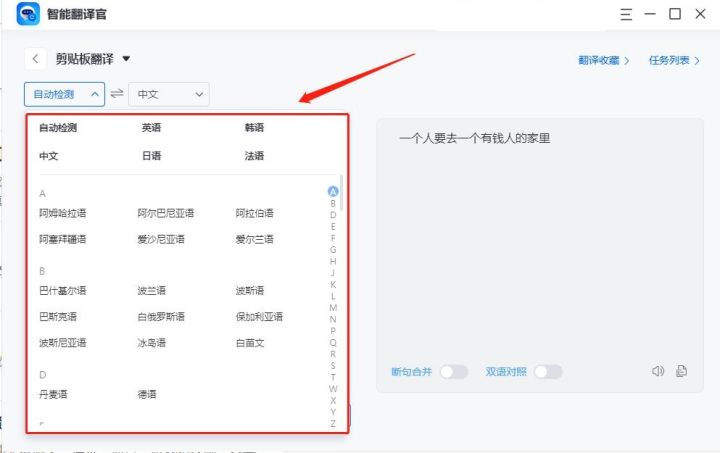The width and height of the screenshot is (720, 453).
Task: Play translation audio with speaker icon
Action: pyautogui.click(x=657, y=371)
